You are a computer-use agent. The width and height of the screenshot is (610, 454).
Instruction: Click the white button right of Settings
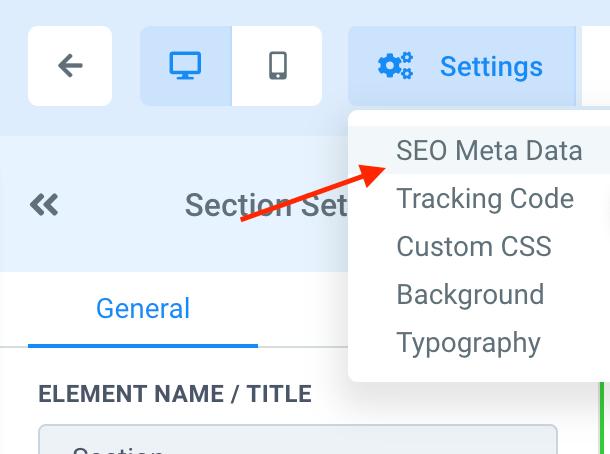click(596, 67)
